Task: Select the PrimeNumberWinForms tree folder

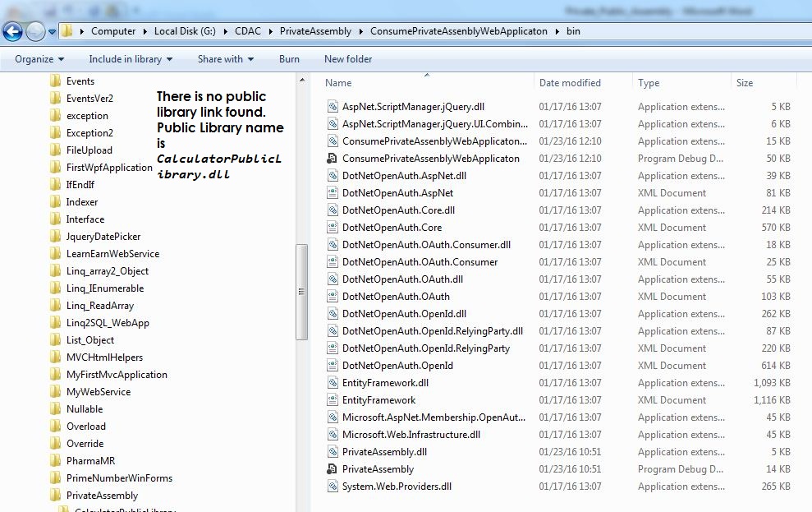Action: click(x=119, y=478)
